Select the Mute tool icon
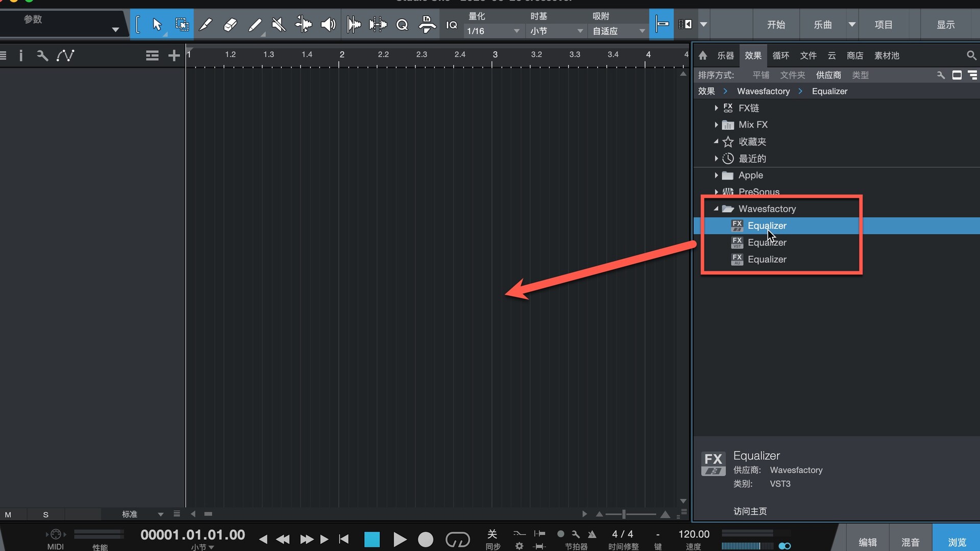 [x=279, y=24]
